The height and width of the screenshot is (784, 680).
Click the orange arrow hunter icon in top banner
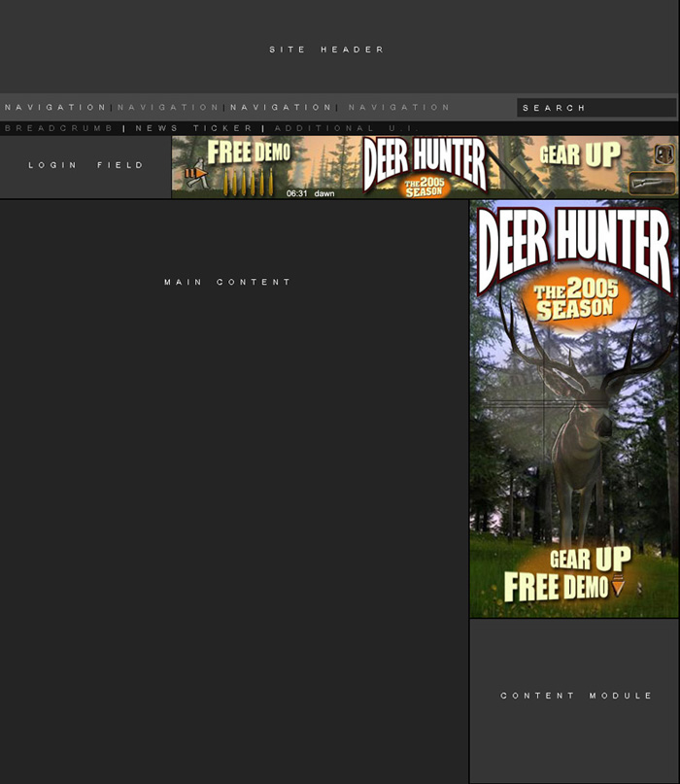(x=196, y=174)
